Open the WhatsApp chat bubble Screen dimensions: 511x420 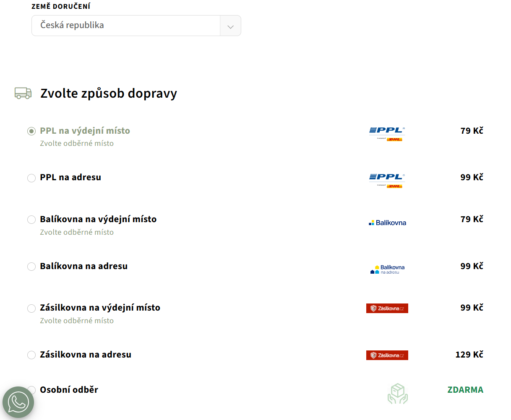[18, 402]
